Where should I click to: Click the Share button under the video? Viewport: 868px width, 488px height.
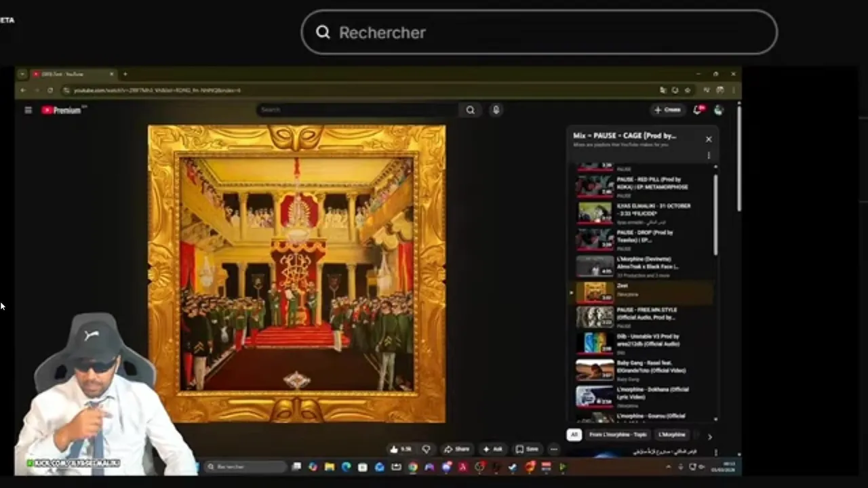[x=456, y=449]
